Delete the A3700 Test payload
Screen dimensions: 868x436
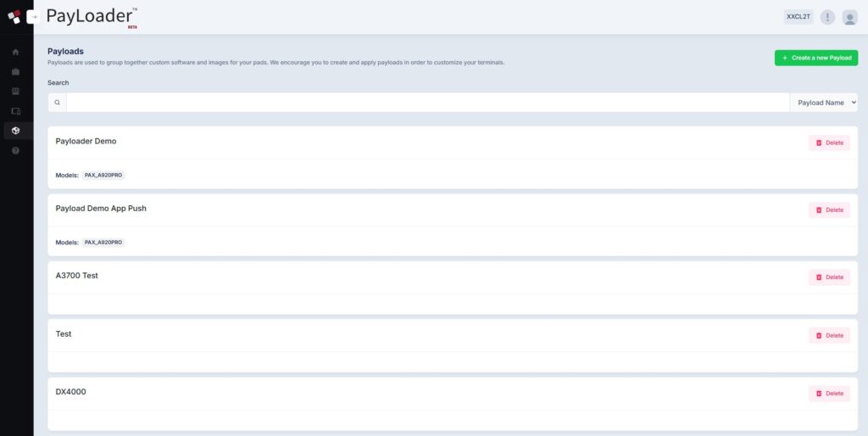829,277
